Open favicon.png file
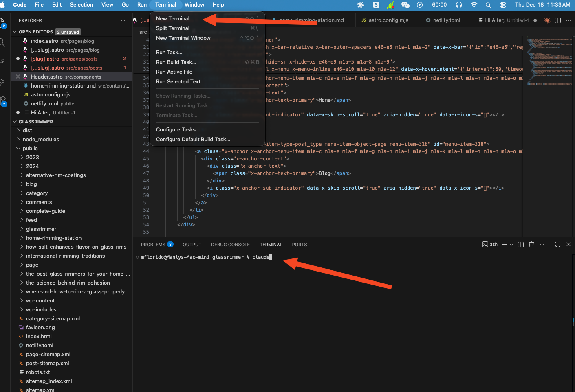Screen dimensions: 575x392 [x=72, y=327]
